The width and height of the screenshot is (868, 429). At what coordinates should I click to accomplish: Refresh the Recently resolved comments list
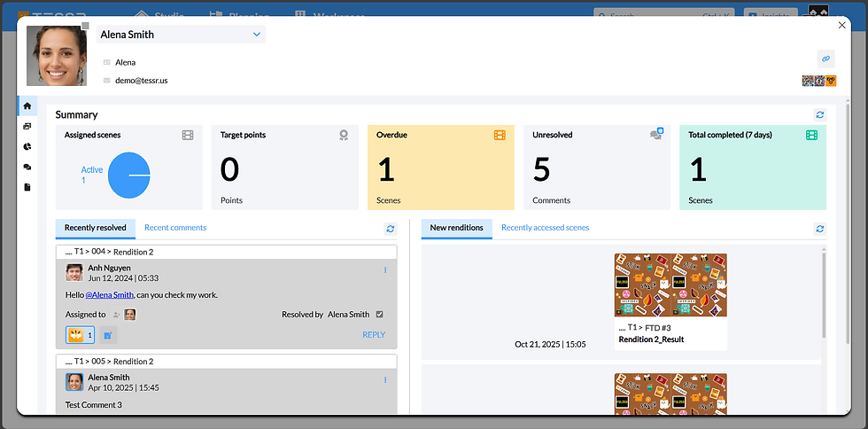[x=391, y=229]
